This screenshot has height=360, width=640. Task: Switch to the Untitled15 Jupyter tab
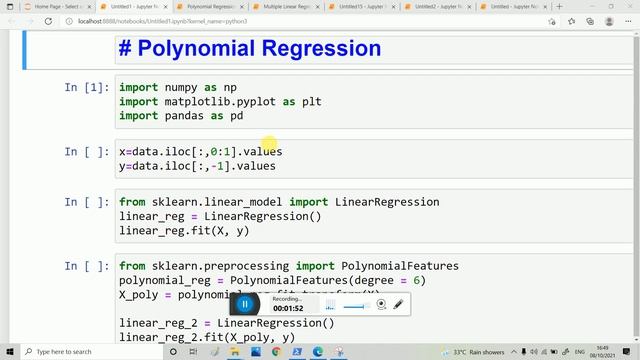362,7
